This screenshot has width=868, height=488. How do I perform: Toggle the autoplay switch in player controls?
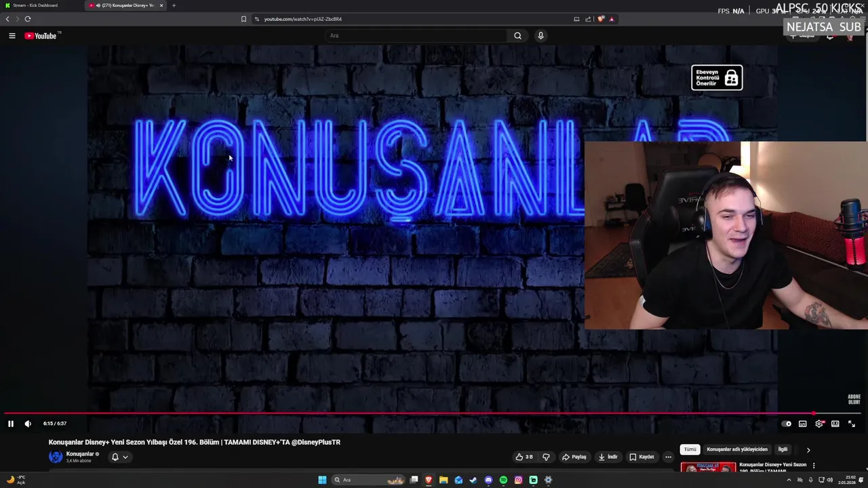pyautogui.click(x=786, y=424)
